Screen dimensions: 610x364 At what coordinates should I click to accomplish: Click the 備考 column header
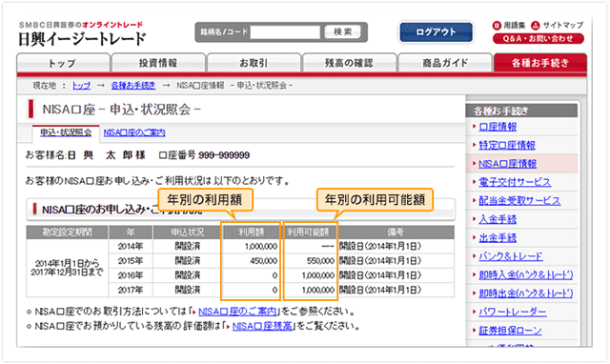click(396, 233)
